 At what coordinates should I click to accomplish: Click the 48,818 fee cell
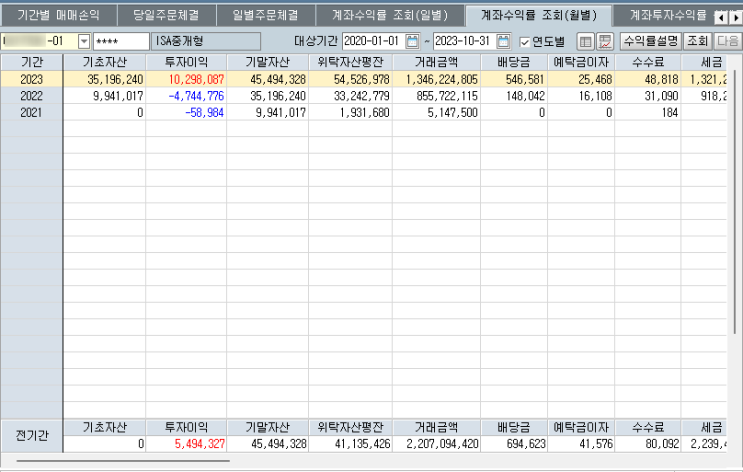(x=648, y=79)
